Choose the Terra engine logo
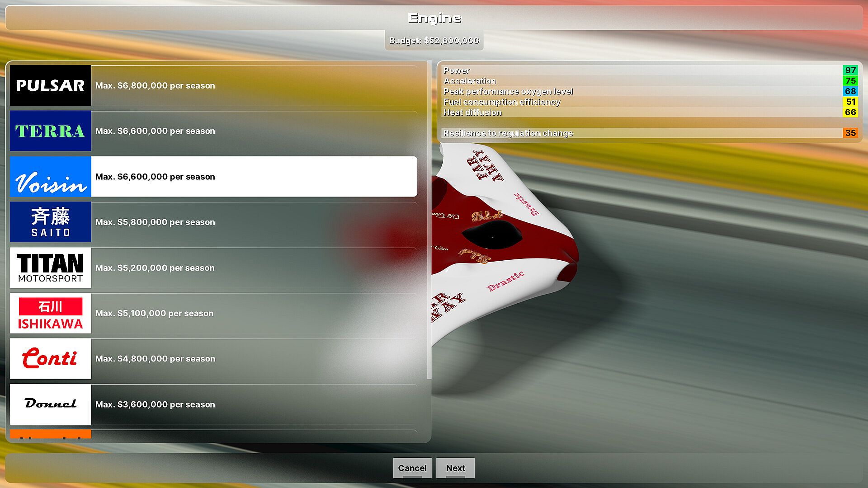The height and width of the screenshot is (488, 868). [50, 131]
